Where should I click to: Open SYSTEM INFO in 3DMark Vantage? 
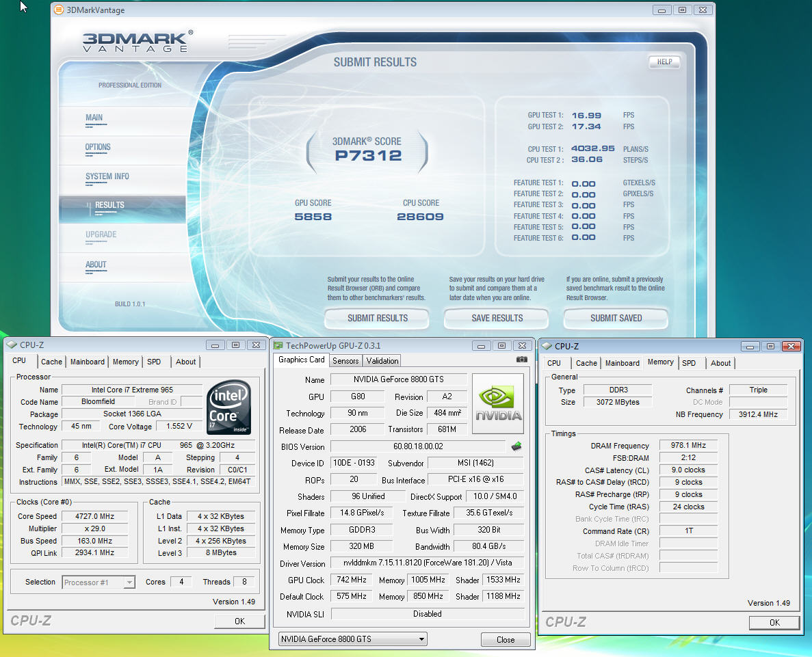107,176
